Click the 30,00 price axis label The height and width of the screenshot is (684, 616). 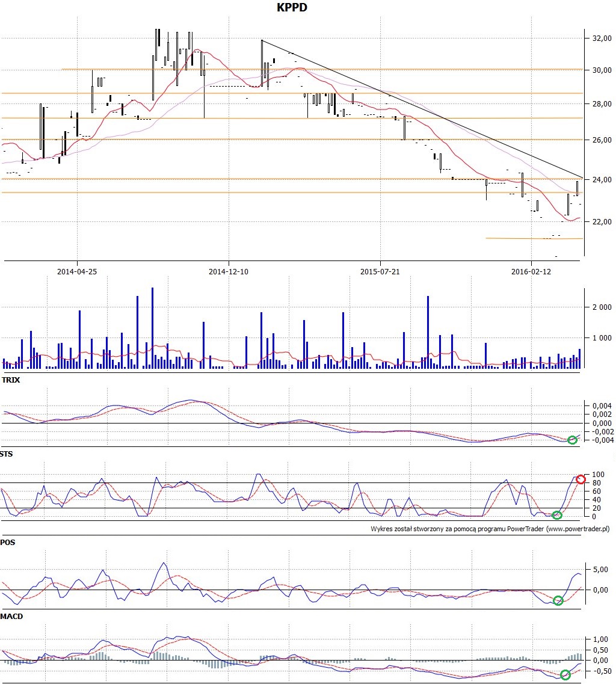[x=602, y=70]
